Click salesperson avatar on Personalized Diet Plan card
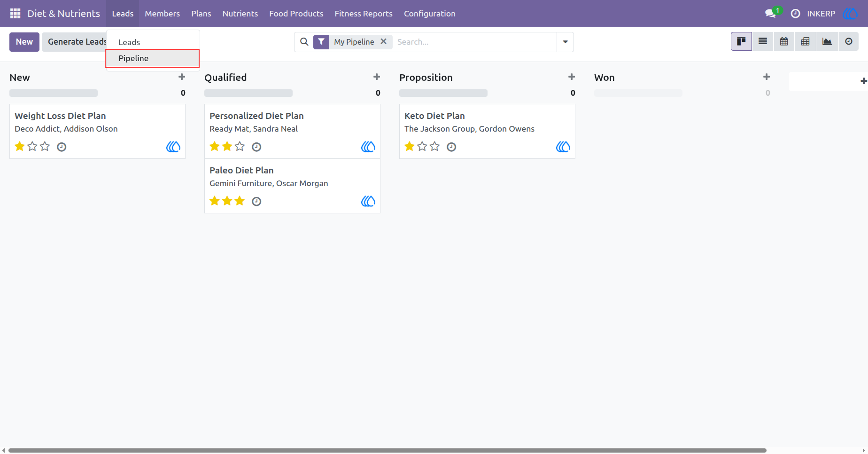Screen dimensions: 868x454 coord(368,147)
